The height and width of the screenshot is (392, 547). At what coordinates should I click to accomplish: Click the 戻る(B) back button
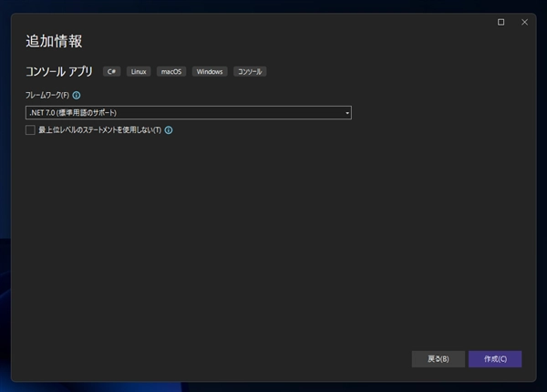point(439,359)
